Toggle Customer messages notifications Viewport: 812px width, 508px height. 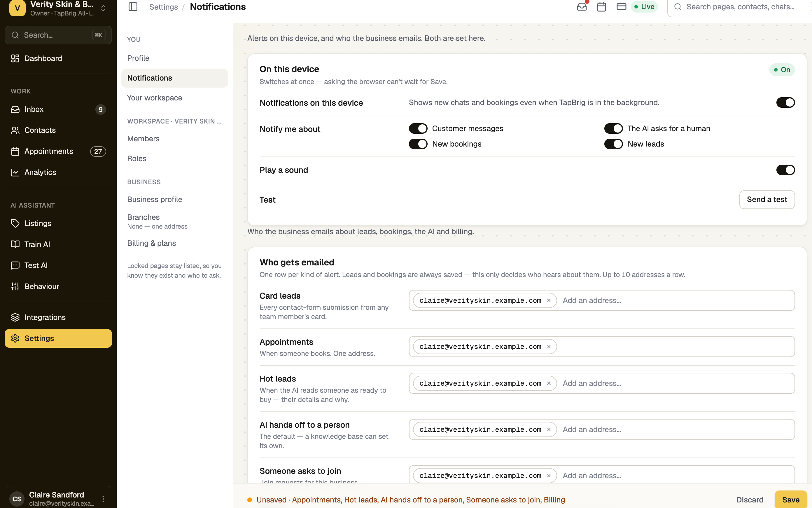click(418, 128)
